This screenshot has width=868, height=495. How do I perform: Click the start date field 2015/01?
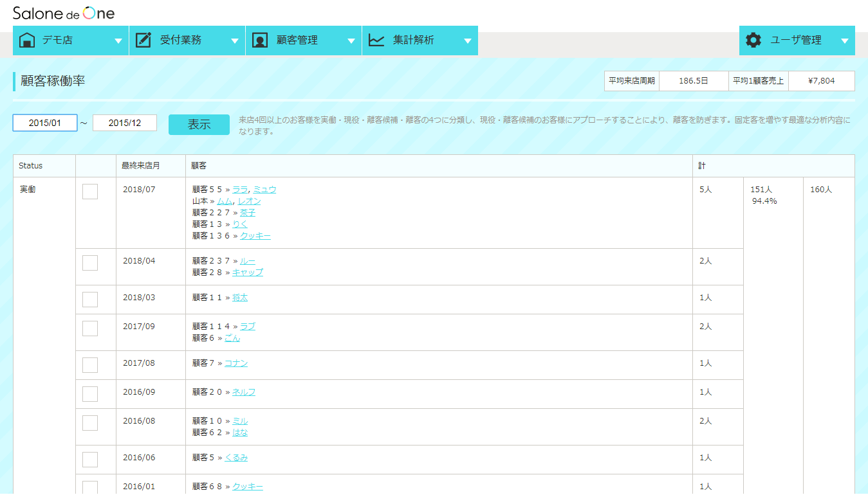point(45,123)
